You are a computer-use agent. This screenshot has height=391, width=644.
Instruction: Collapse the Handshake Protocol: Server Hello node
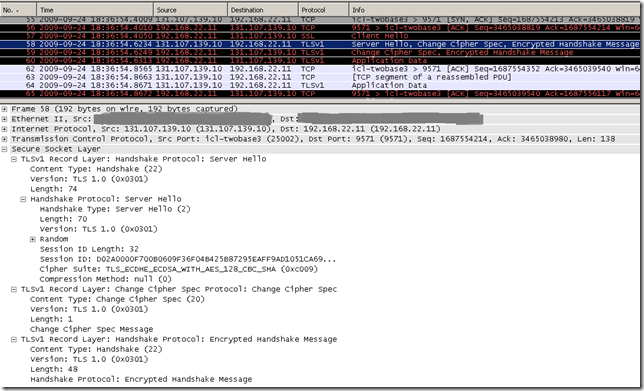coord(23,199)
